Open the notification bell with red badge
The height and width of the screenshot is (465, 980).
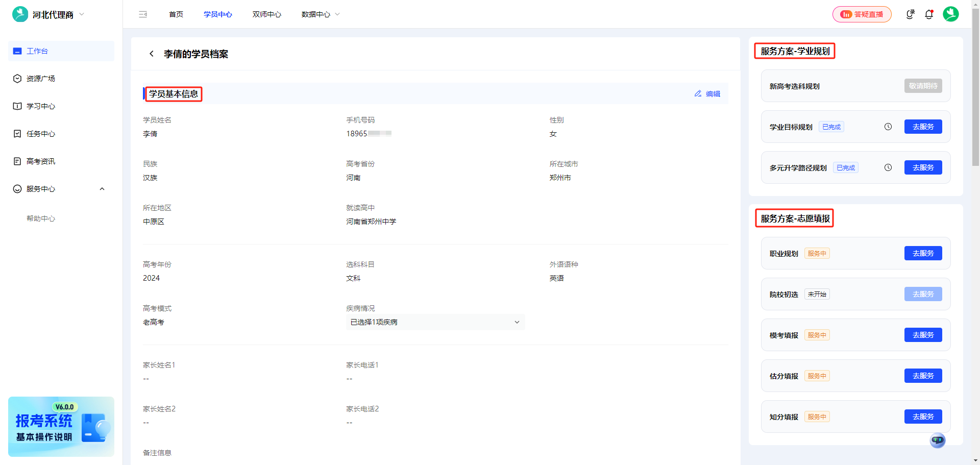[929, 14]
